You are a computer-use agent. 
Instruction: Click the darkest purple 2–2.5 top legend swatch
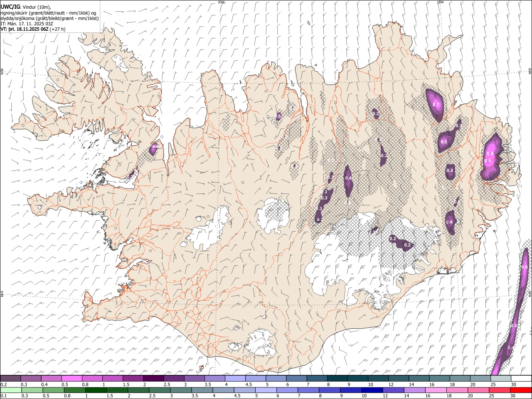tap(153, 378)
